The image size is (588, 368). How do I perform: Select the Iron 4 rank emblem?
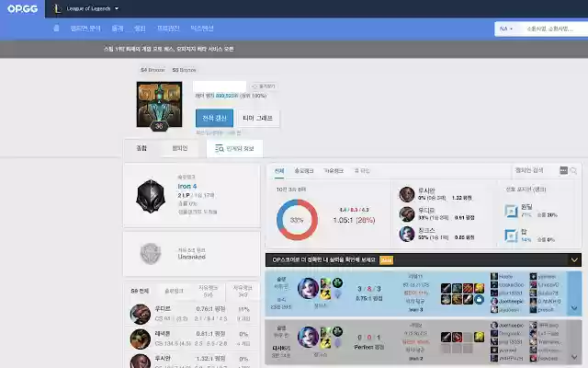151,196
